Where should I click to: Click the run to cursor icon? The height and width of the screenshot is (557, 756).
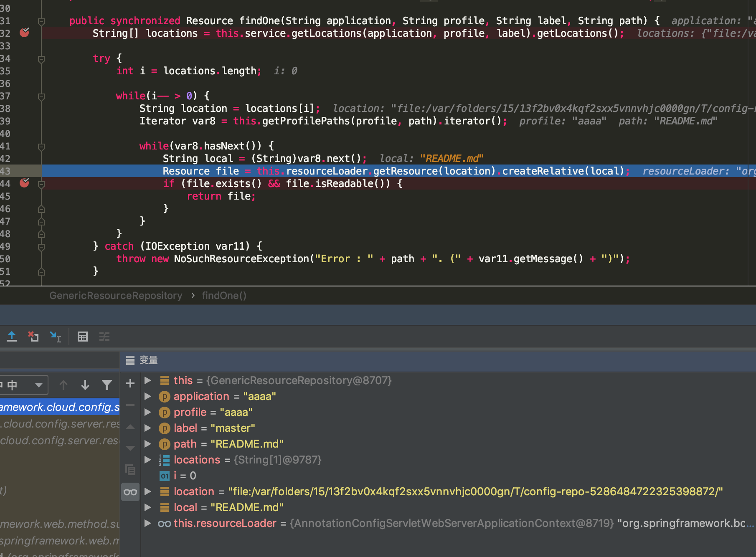click(55, 337)
